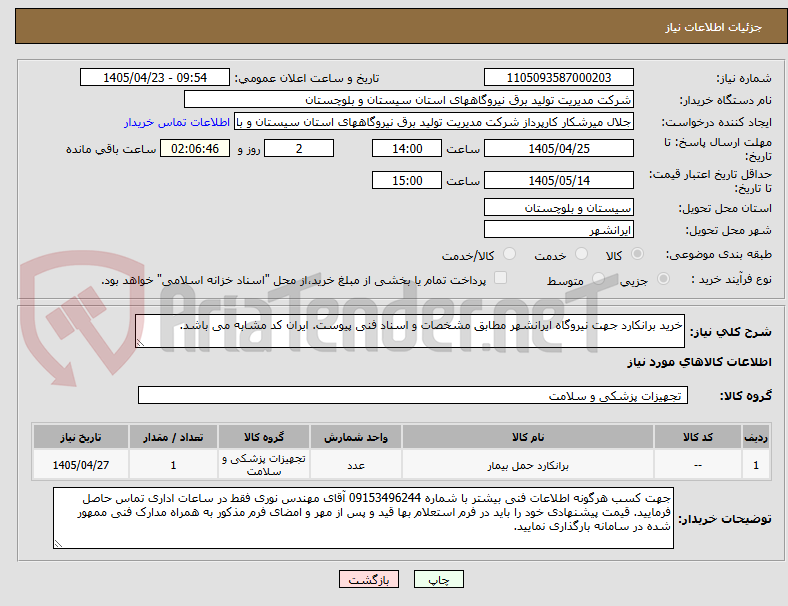This screenshot has width=788, height=606.
Task: Click the buyer notes text area
Action: tap(363, 518)
